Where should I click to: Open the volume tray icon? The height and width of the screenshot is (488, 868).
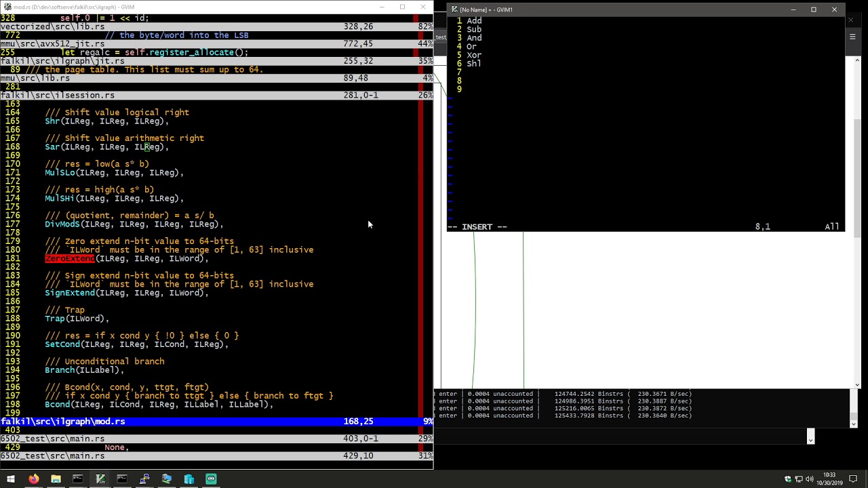(x=810, y=479)
